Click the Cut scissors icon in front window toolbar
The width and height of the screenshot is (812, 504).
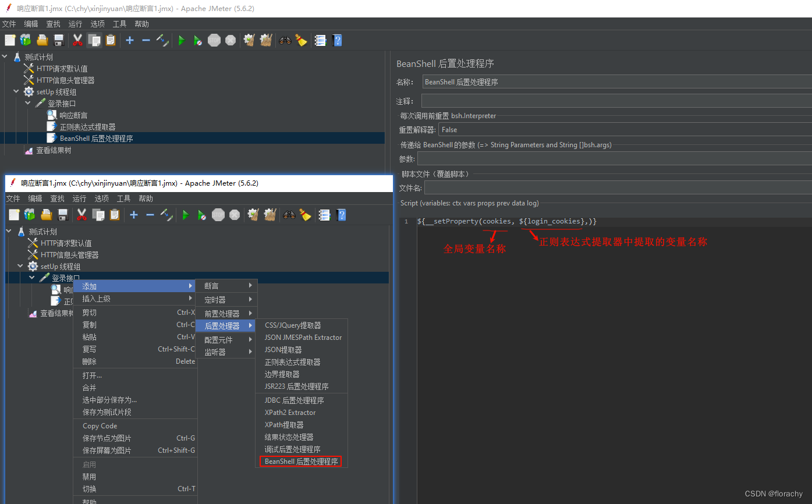tap(81, 215)
